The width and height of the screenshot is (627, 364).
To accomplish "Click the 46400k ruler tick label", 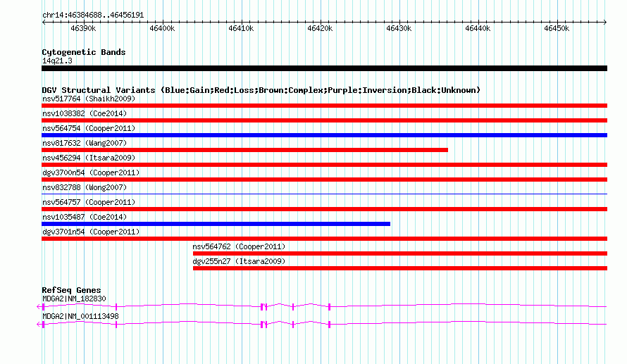I will click(x=162, y=28).
